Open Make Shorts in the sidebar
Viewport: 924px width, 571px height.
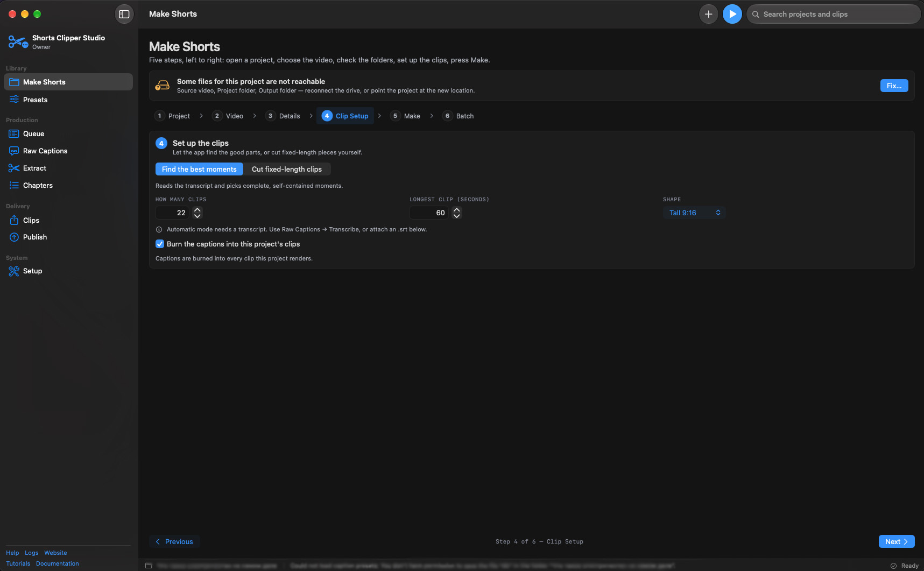[x=68, y=82]
